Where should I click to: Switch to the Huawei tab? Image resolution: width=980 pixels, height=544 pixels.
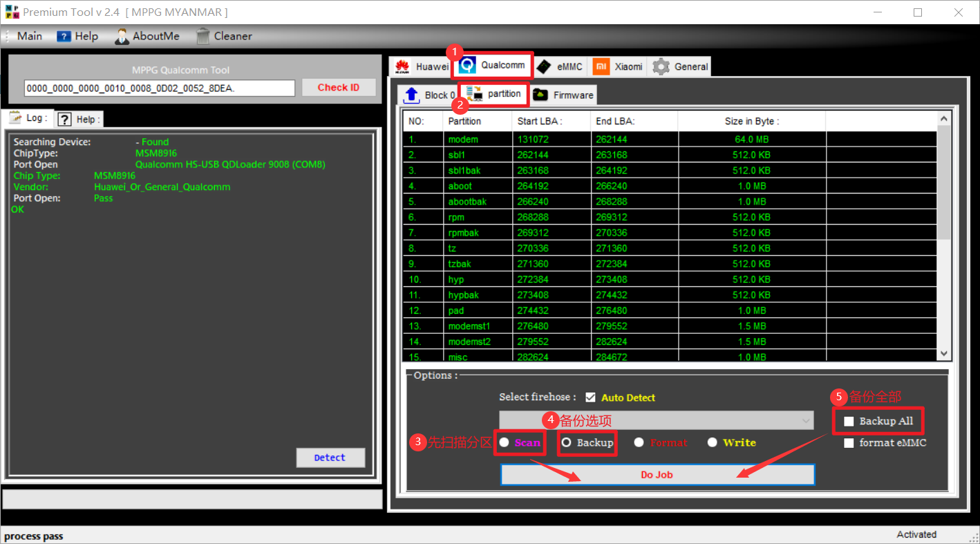click(x=422, y=66)
